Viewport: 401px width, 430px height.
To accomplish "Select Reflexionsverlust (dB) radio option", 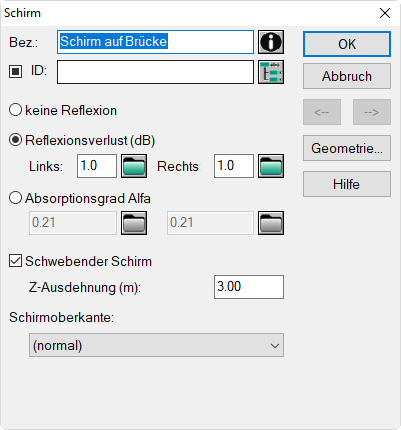I will [15, 140].
